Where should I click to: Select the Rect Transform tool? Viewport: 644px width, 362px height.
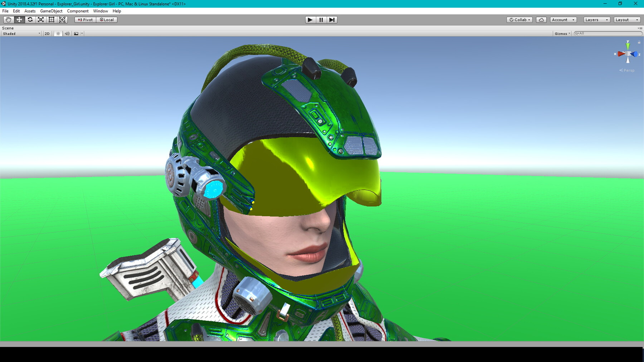coord(52,20)
